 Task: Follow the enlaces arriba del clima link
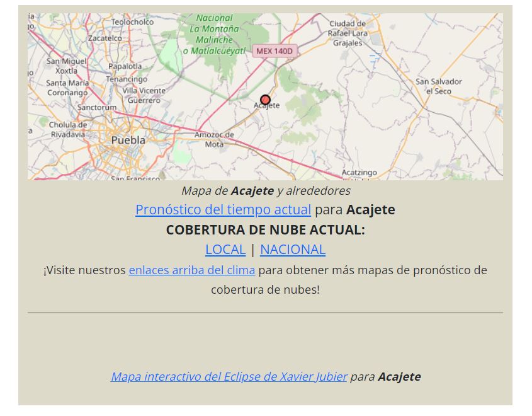pyautogui.click(x=191, y=270)
